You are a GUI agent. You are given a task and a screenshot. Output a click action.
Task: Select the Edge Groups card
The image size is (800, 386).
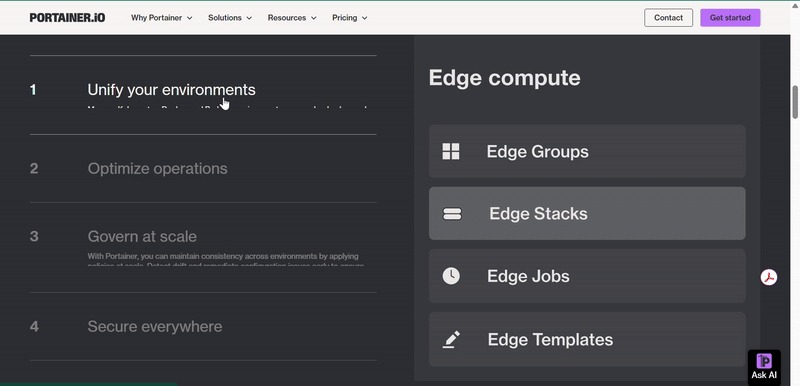pos(587,151)
